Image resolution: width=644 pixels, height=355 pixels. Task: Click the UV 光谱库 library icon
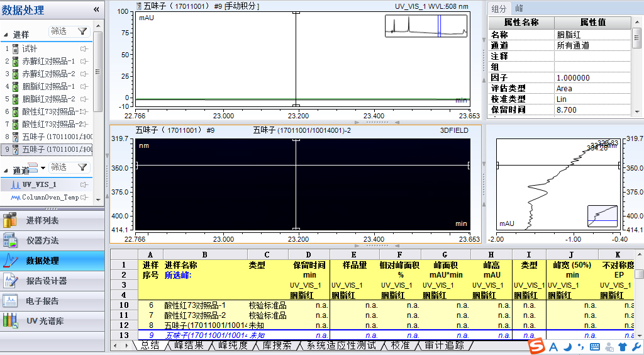tap(10, 321)
